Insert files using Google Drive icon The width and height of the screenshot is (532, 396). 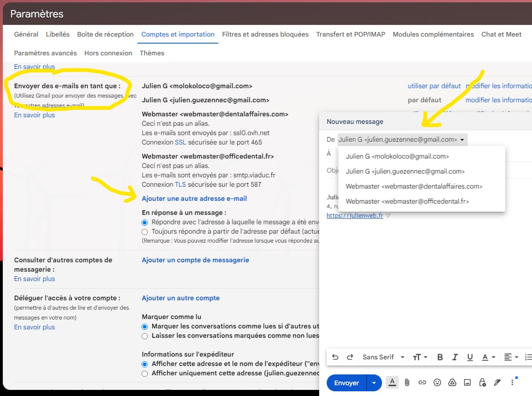point(452,383)
